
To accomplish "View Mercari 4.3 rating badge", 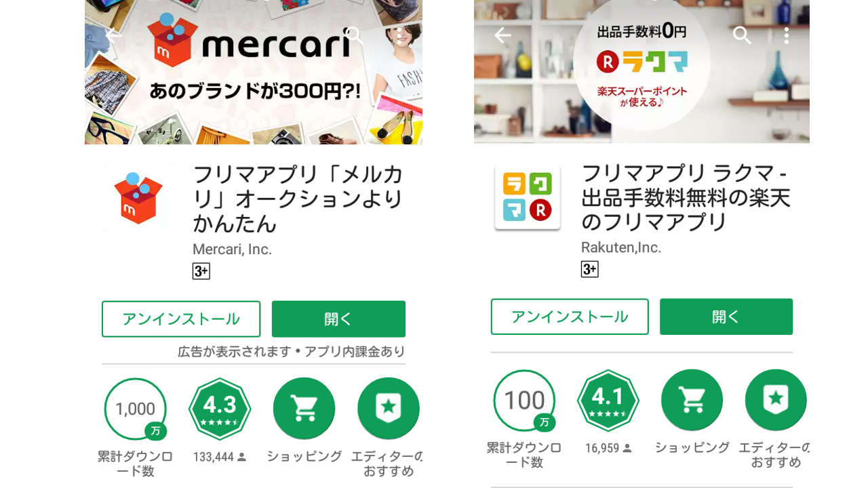I will coord(220,409).
